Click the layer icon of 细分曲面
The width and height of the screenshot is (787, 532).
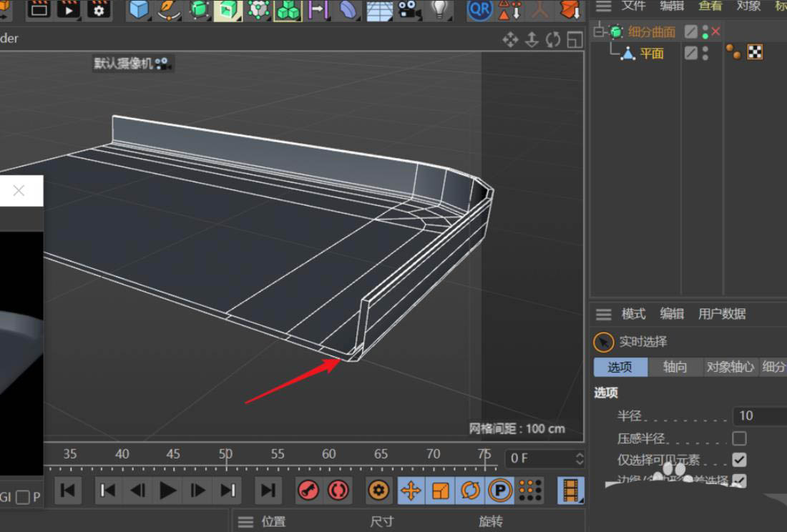[x=691, y=31]
